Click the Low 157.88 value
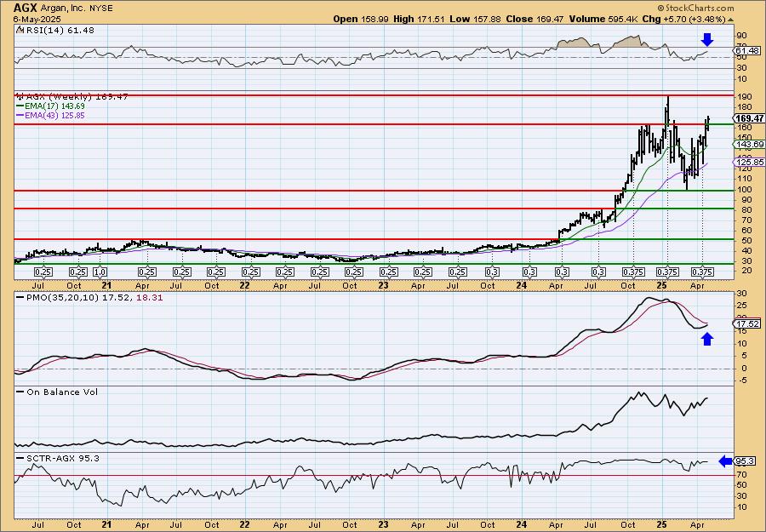The image size is (766, 532). [475, 19]
